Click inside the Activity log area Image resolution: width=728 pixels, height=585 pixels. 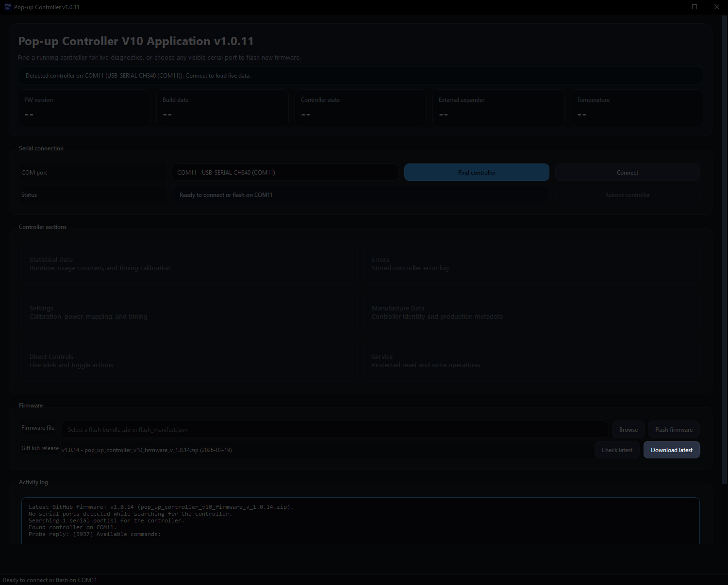(360, 520)
